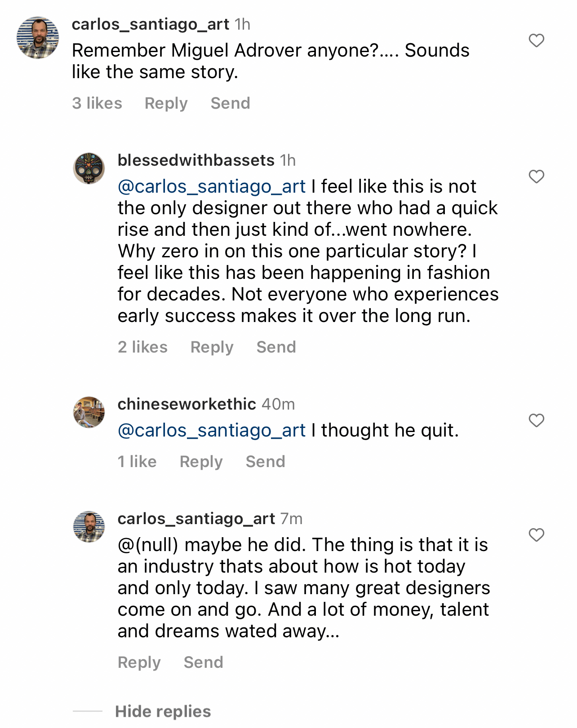View the 2 likes on blessedwithbassets' reply
The width and height of the screenshot is (577, 728).
[142, 347]
